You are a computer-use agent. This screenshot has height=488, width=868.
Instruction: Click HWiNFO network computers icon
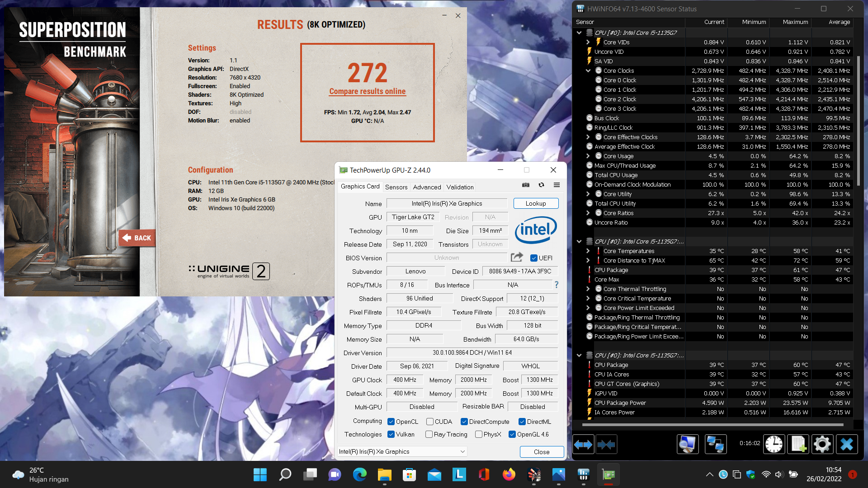pos(715,445)
